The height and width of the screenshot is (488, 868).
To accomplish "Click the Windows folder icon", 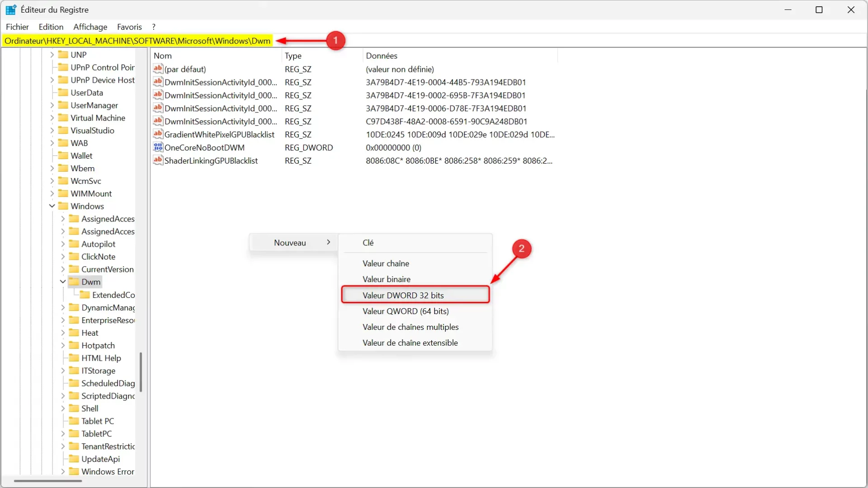I will (x=63, y=206).
